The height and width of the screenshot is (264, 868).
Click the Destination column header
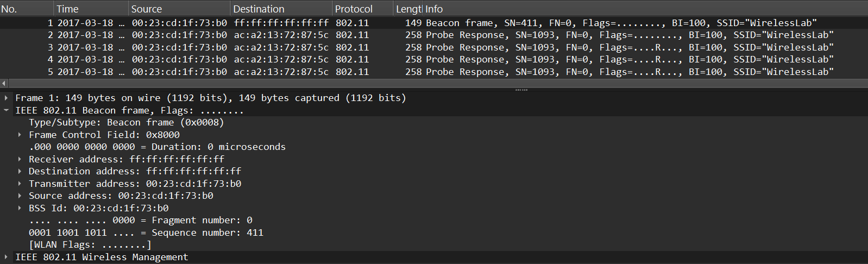[x=280, y=9]
